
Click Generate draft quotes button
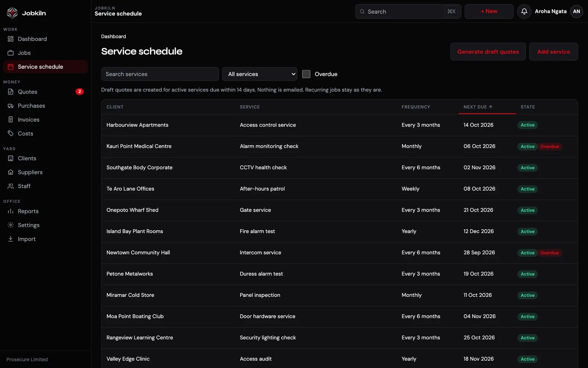click(x=488, y=52)
